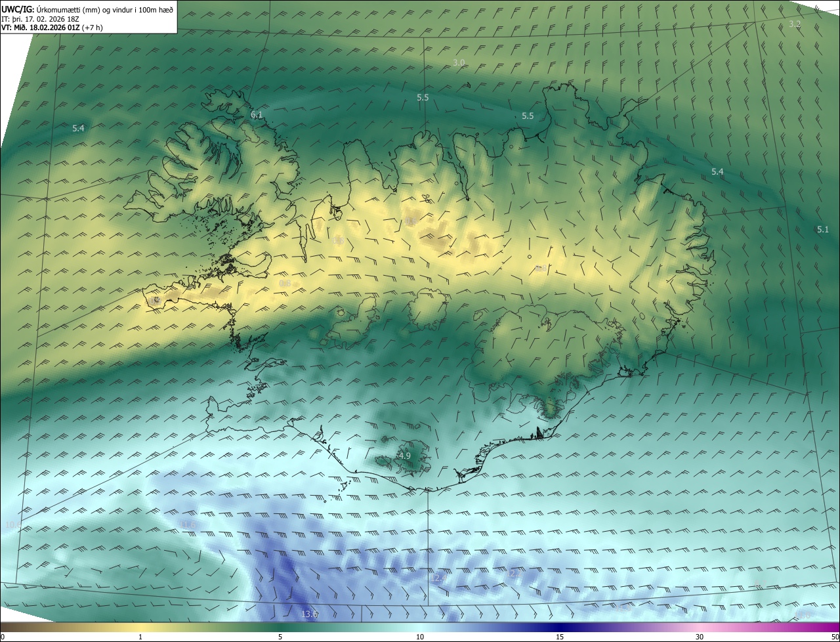Click the valid time 'VT: Mið. 18.02.2026 01Z (+7 h)'
The width and height of the screenshot is (840, 642).
[52, 28]
